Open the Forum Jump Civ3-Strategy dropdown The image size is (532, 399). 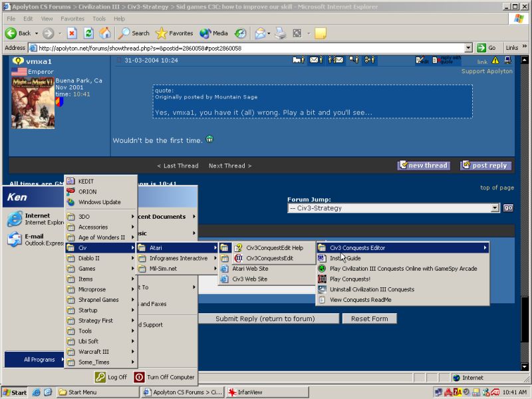click(394, 208)
